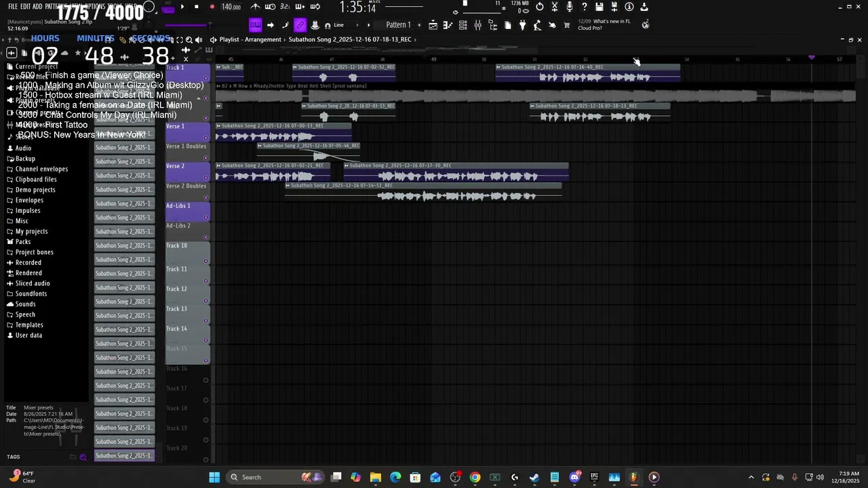This screenshot has height=488, width=868.
Task: Open the Pattern 1 selector
Action: 398,25
